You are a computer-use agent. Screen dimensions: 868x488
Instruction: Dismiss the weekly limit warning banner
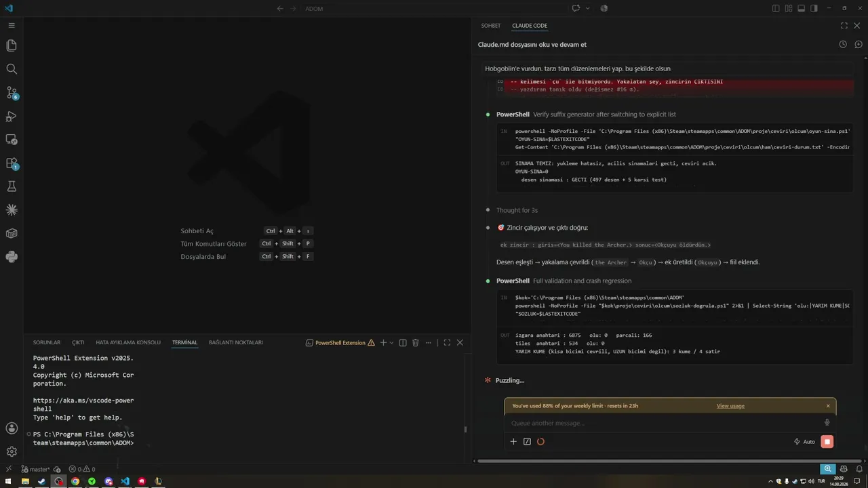pyautogui.click(x=828, y=406)
